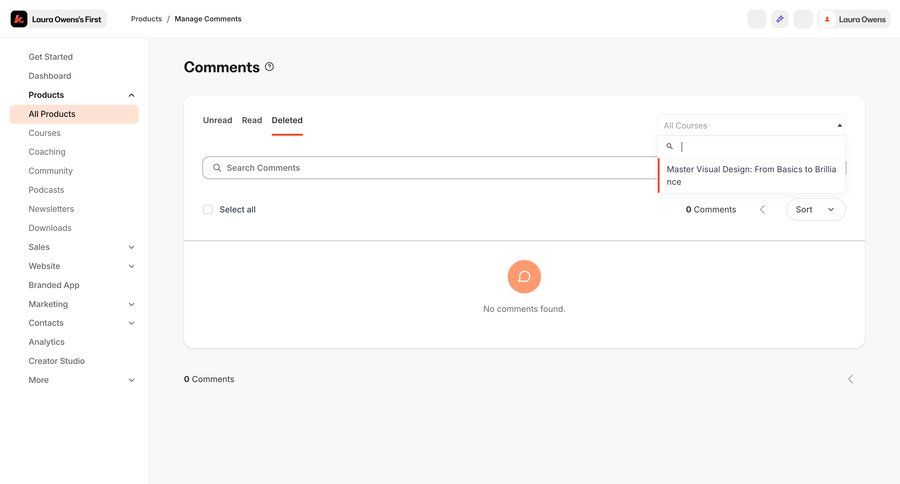Expand the Sales sidebar menu

pos(131,247)
